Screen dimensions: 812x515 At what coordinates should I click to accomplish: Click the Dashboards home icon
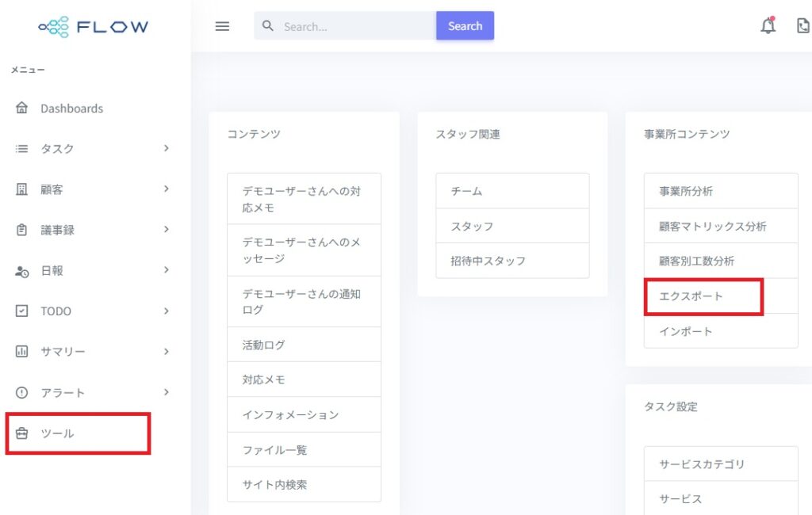coord(21,108)
